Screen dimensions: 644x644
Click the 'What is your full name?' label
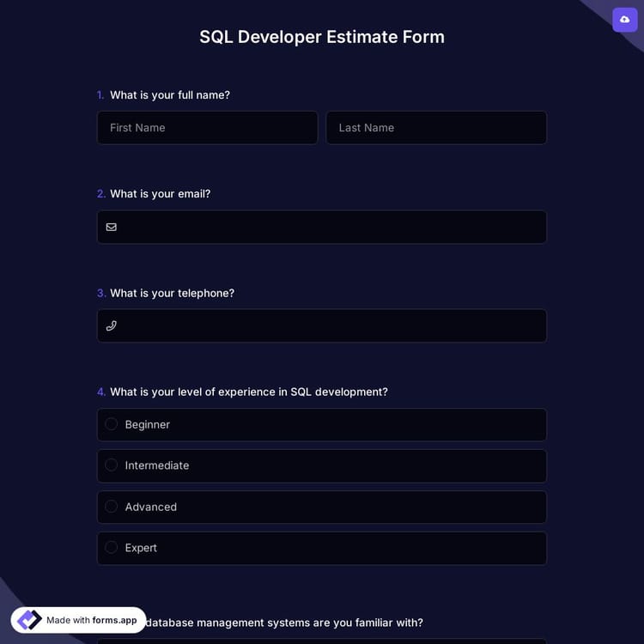[x=169, y=95]
